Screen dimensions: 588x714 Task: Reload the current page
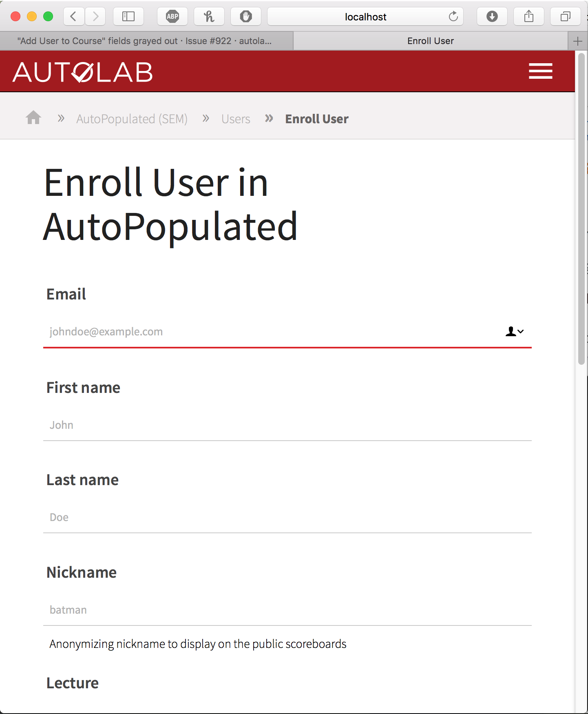click(x=453, y=17)
